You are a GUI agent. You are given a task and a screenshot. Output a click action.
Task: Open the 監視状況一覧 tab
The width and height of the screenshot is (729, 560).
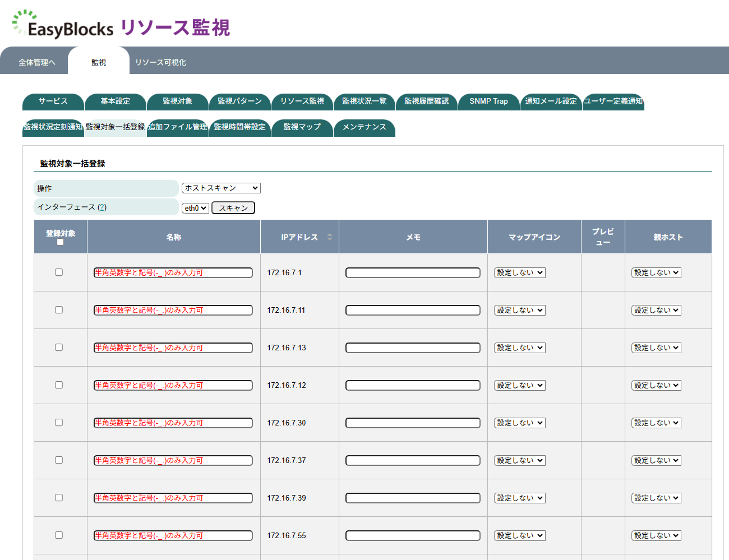click(x=364, y=101)
